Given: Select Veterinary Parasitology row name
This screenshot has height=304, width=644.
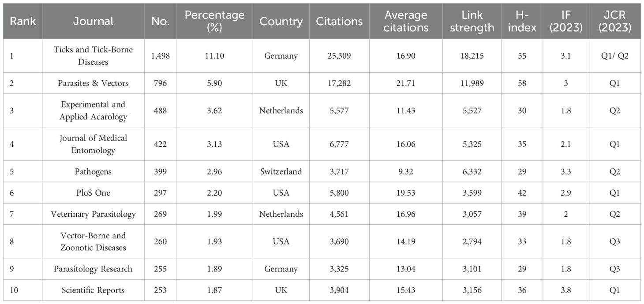Looking at the screenshot, I should pos(93,214).
